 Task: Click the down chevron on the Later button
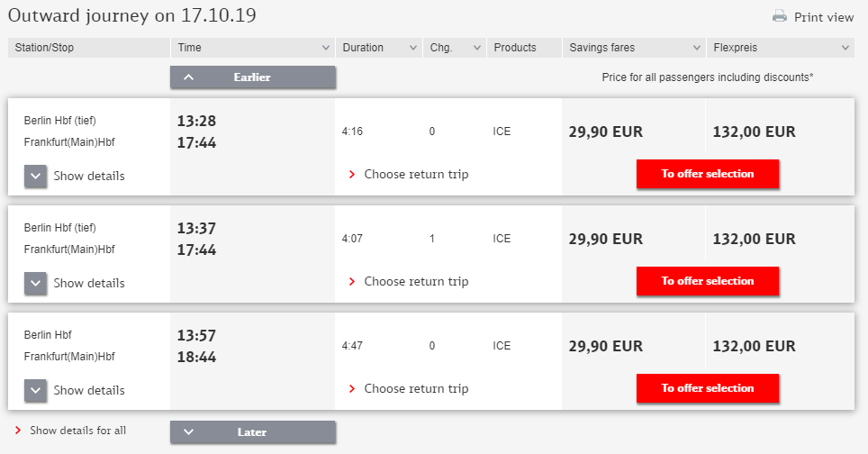pyautogui.click(x=189, y=432)
